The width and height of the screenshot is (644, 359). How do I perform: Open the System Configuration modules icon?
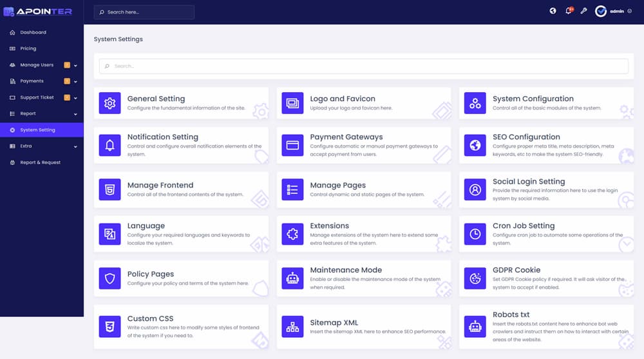click(x=475, y=103)
